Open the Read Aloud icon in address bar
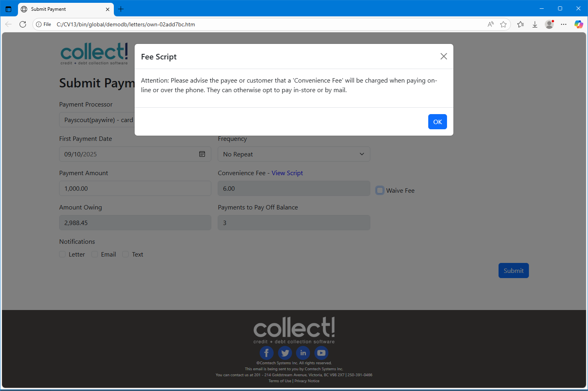The image size is (588, 391). [491, 24]
